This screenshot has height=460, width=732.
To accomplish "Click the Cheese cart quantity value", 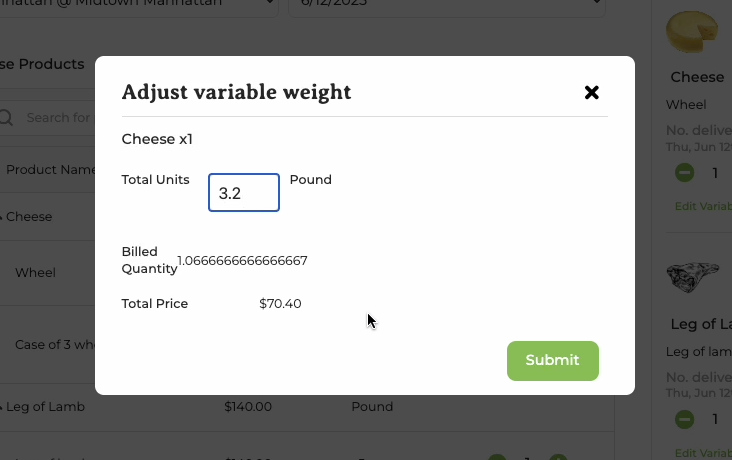I will click(x=715, y=173).
